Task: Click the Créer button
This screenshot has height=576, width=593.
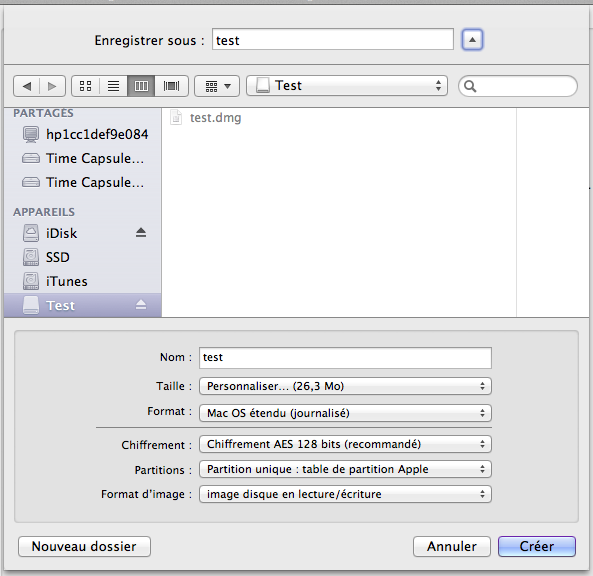Action: coord(537,547)
